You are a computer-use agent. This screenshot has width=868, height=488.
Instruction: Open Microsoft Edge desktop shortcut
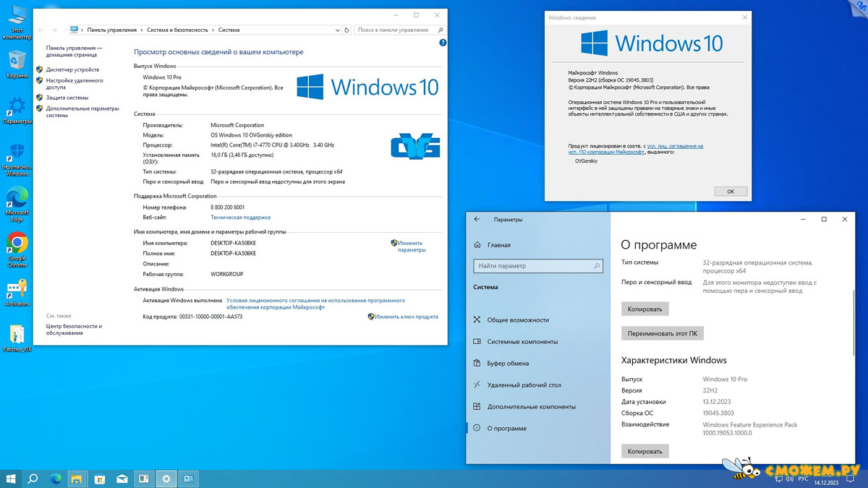(17, 205)
